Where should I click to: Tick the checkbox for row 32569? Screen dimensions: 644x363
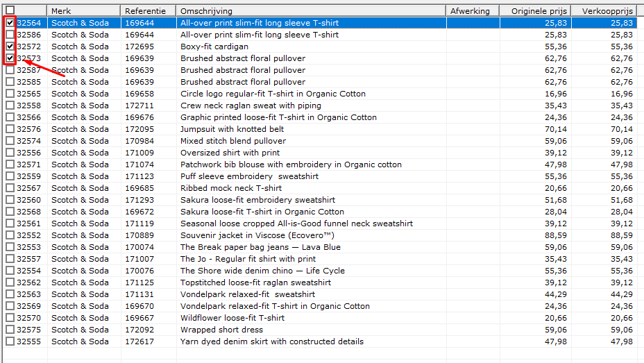click(10, 306)
